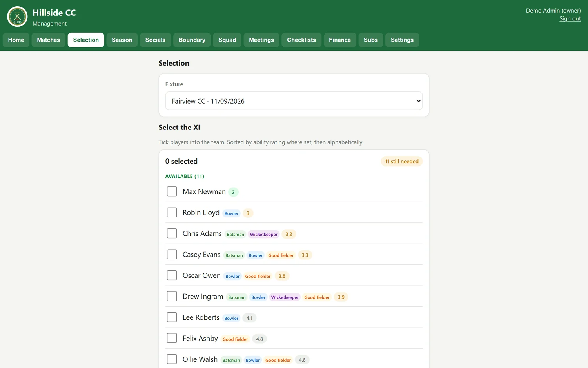Go to the Subs tab
Viewport: 588px width, 368px height.
click(371, 40)
